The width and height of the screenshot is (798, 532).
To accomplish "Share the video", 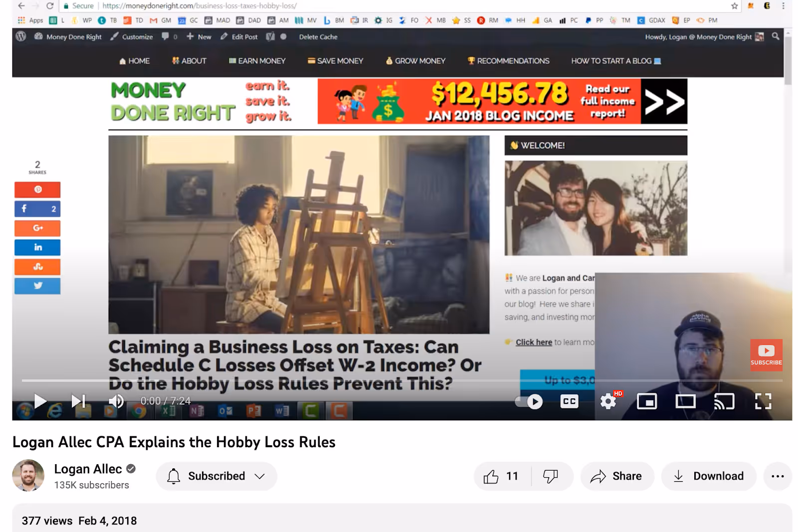I will point(617,476).
